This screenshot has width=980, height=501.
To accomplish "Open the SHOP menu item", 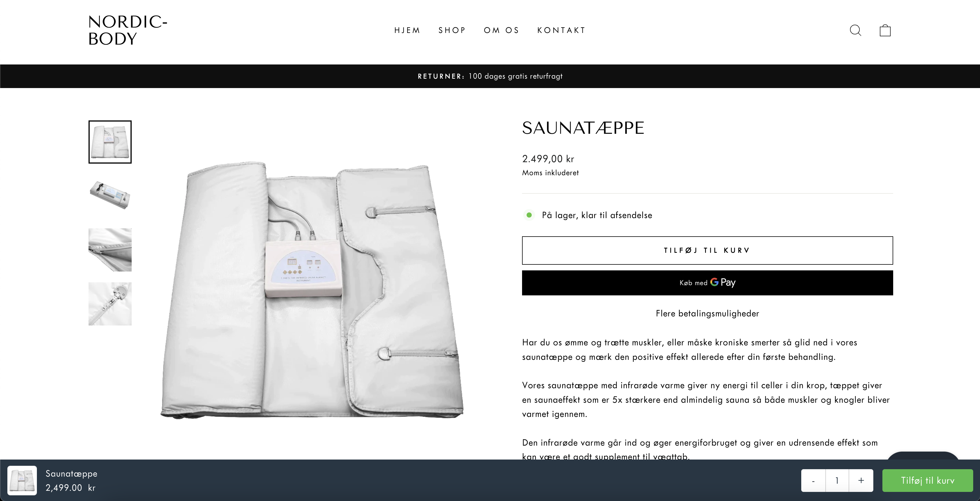I will pyautogui.click(x=452, y=30).
